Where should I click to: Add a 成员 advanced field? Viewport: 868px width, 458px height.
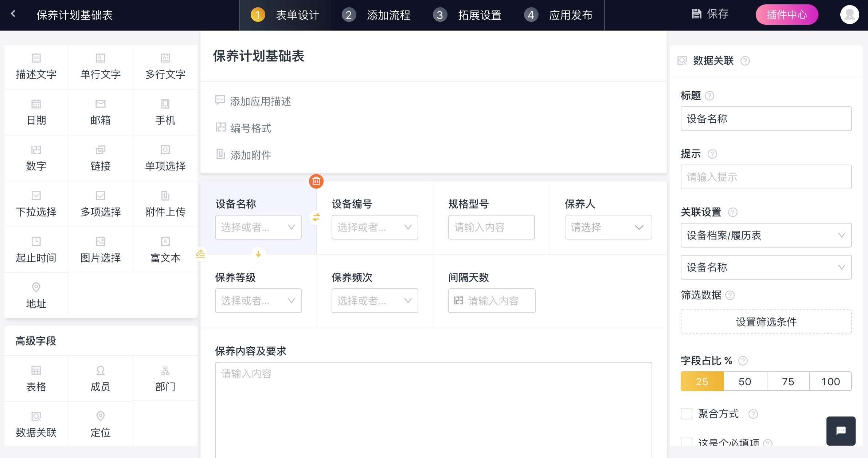click(100, 379)
